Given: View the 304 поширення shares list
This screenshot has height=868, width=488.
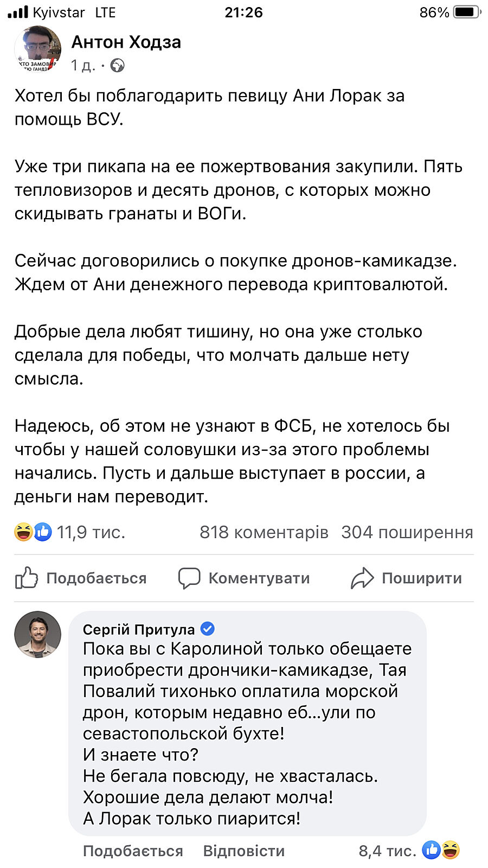Looking at the screenshot, I should pos(407,532).
